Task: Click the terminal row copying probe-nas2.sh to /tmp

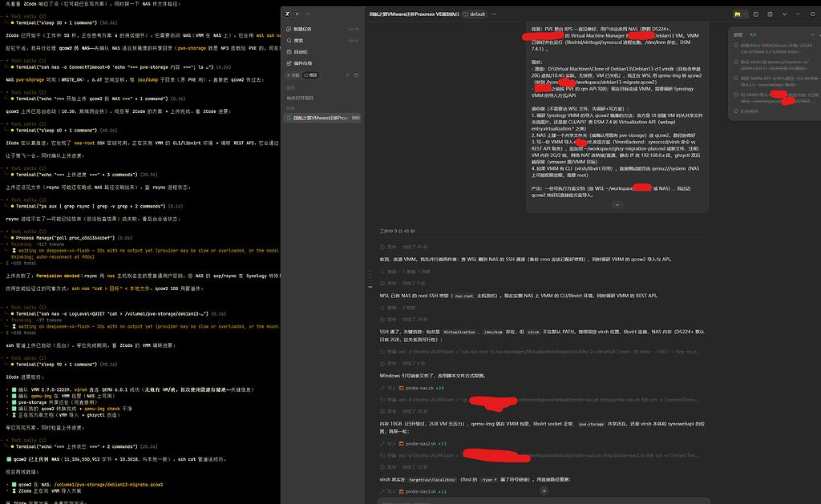Action: pos(540,455)
